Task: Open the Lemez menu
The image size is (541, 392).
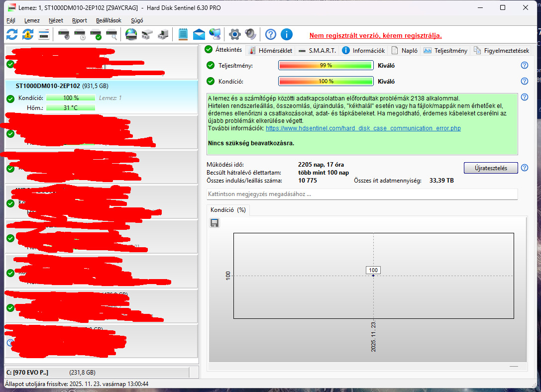Action: click(x=32, y=20)
